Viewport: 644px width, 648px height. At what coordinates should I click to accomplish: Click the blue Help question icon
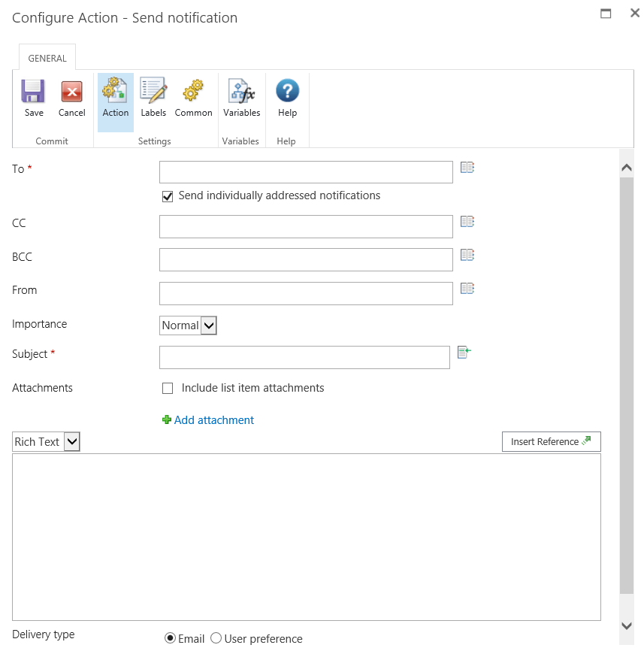click(x=288, y=90)
